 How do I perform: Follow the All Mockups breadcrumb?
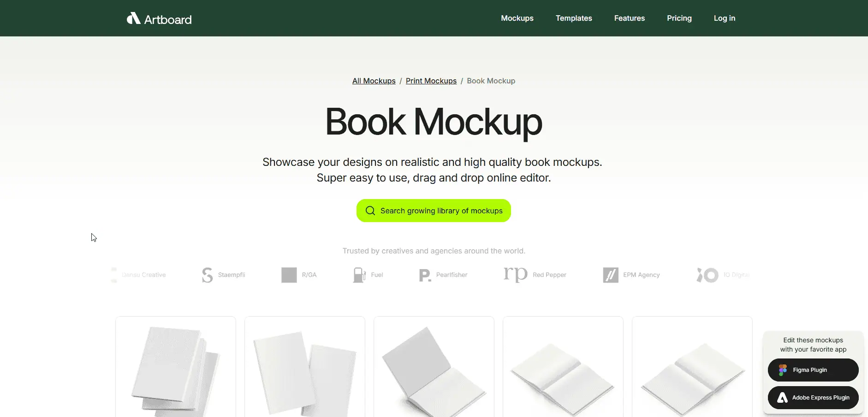coord(374,81)
